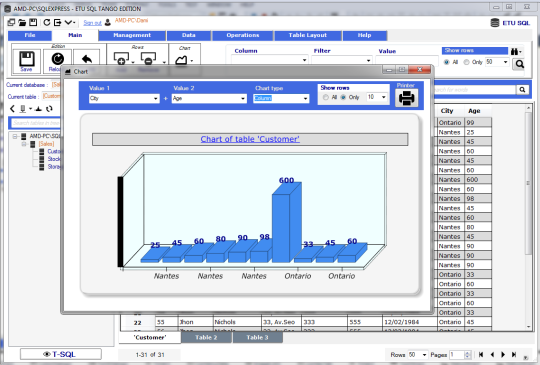Switch to the Management ribbon tab
540x365 pixels.
[132, 35]
